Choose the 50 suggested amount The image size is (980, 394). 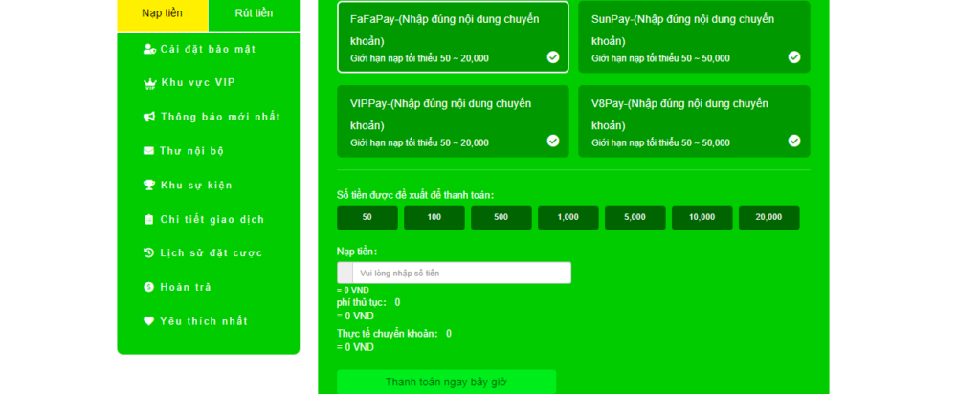click(367, 217)
